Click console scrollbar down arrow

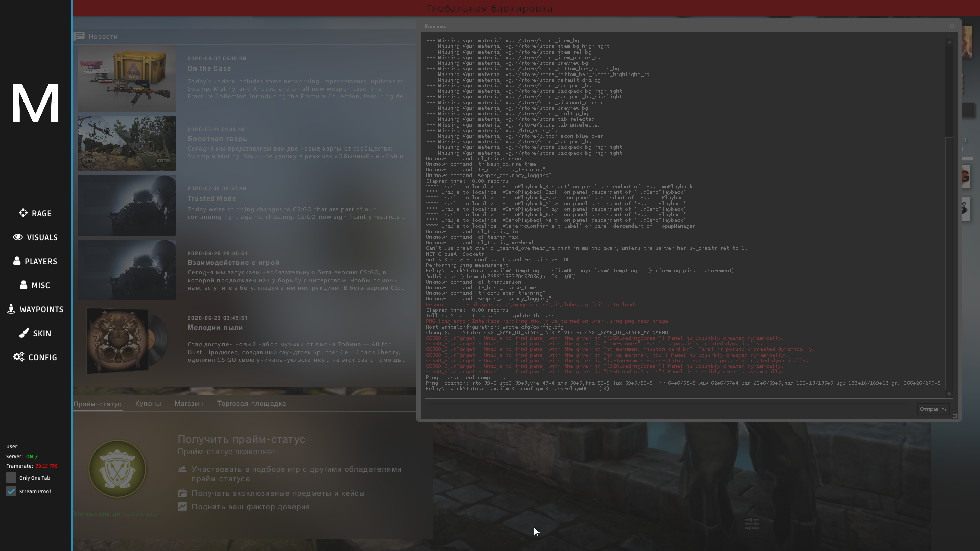(949, 393)
